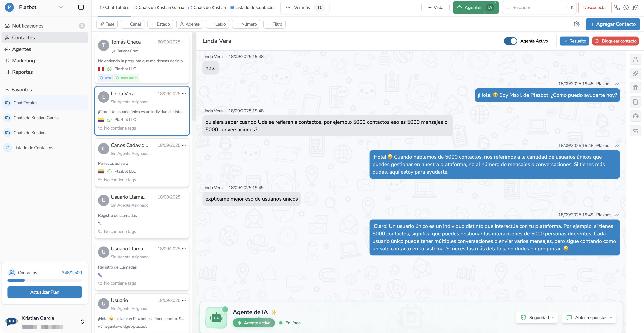Collapse the Favoritos section
The width and height of the screenshot is (644, 333).
tap(7, 90)
